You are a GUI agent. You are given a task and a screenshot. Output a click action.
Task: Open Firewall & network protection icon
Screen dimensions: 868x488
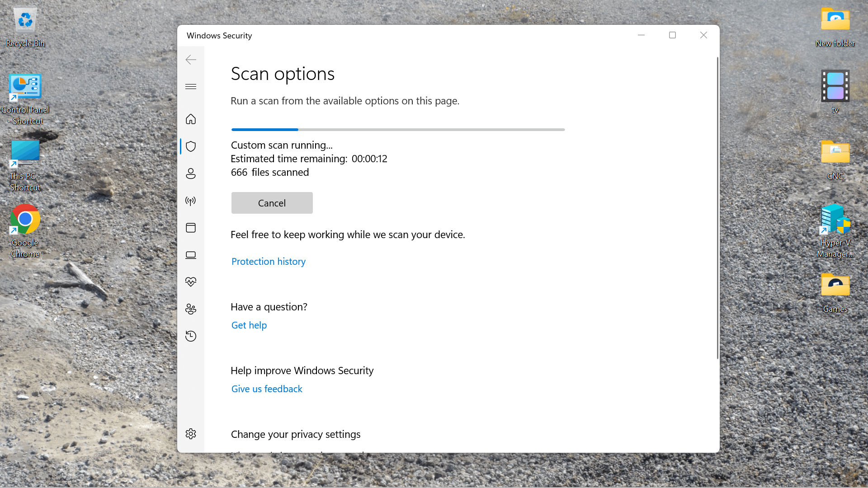[191, 201]
